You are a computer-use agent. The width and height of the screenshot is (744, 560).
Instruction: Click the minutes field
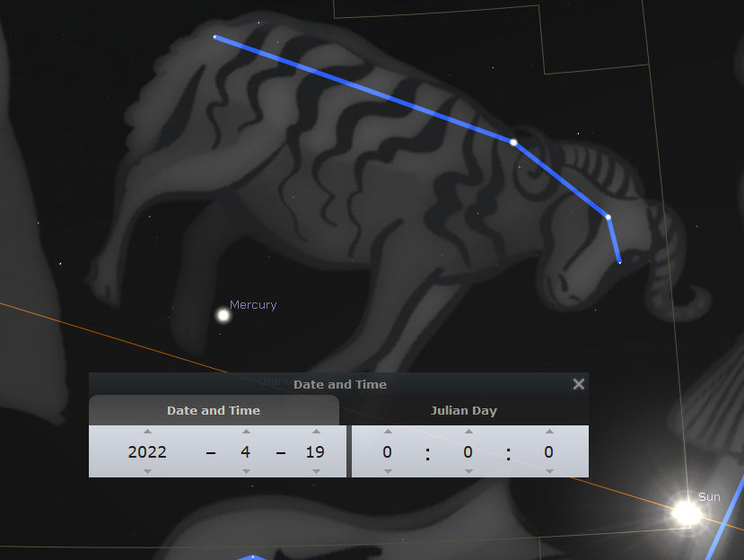pyautogui.click(x=468, y=451)
